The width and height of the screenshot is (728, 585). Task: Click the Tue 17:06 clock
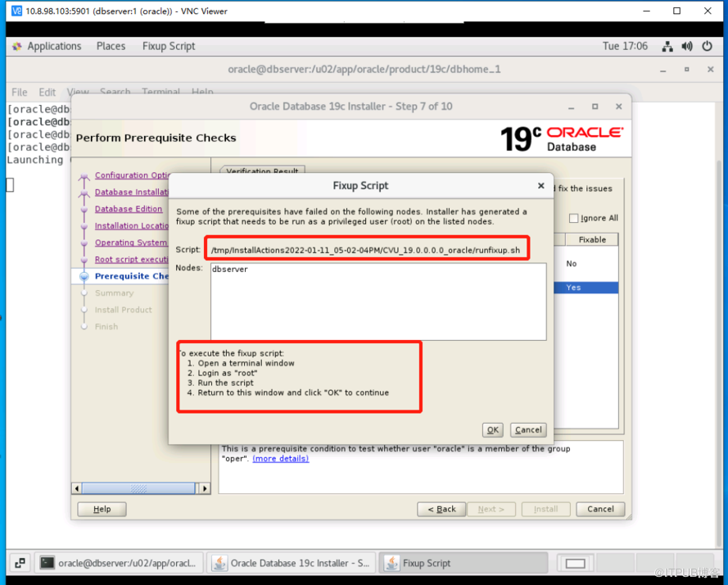click(625, 46)
